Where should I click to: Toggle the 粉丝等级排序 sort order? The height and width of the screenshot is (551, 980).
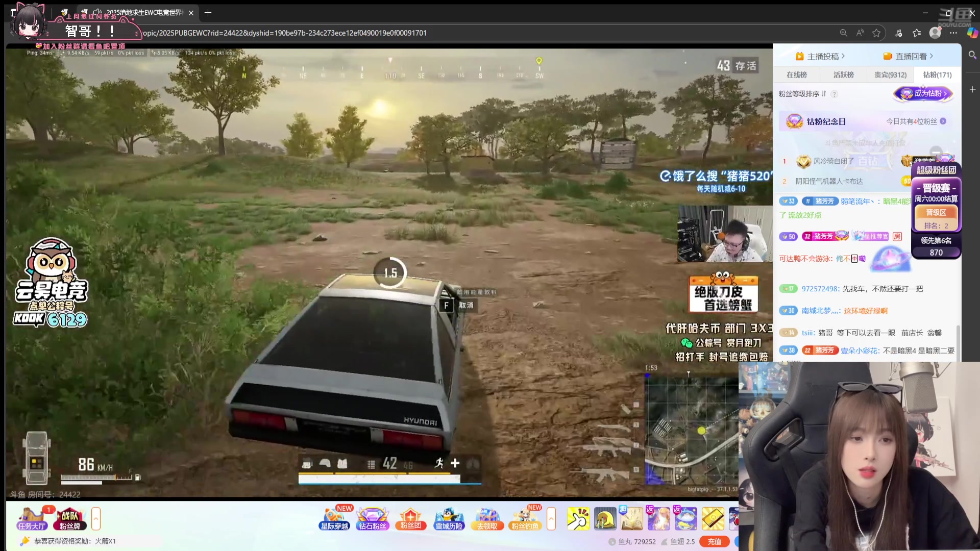click(802, 94)
